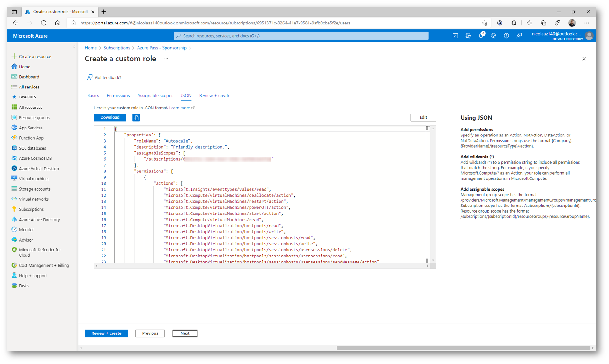Open the help question mark icon
Screen dimensions: 609x364
click(x=506, y=36)
